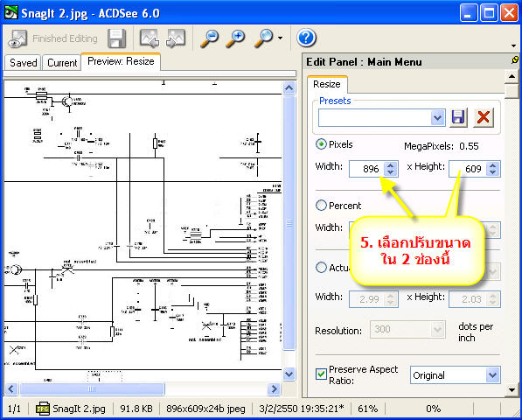Click the circuit schematic preview image
Viewport: 522px width, 420px height.
coord(143,231)
